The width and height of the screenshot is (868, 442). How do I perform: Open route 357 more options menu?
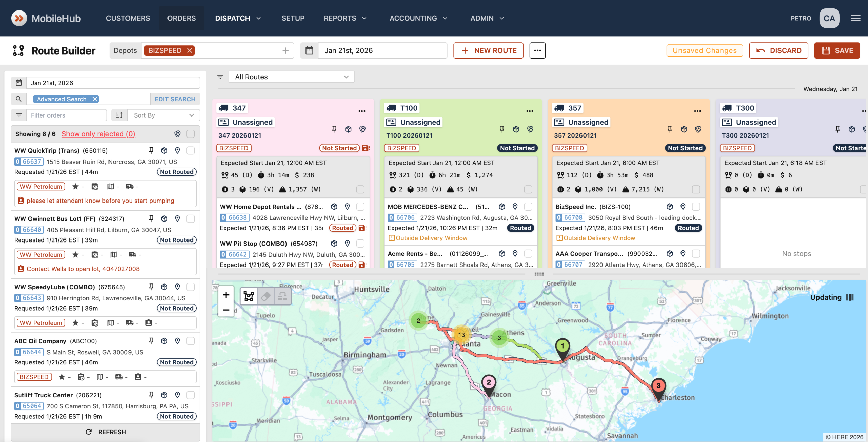tap(697, 111)
